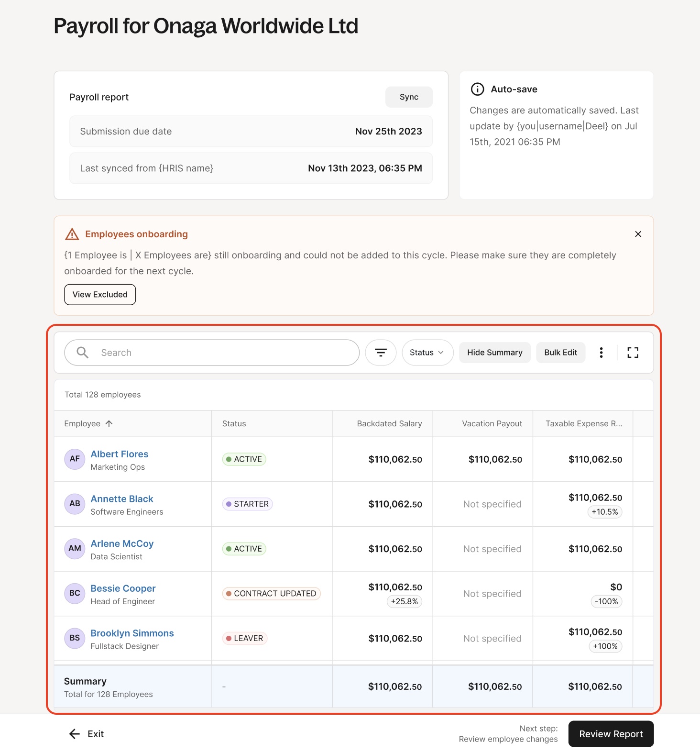The height and width of the screenshot is (753, 700).
Task: Click the filter lines icon button
Action: click(x=381, y=353)
